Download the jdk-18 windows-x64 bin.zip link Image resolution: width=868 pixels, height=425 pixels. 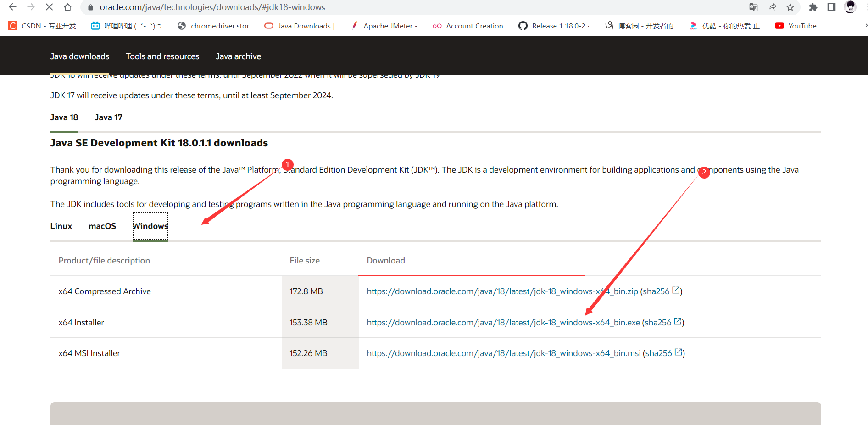[502, 291]
